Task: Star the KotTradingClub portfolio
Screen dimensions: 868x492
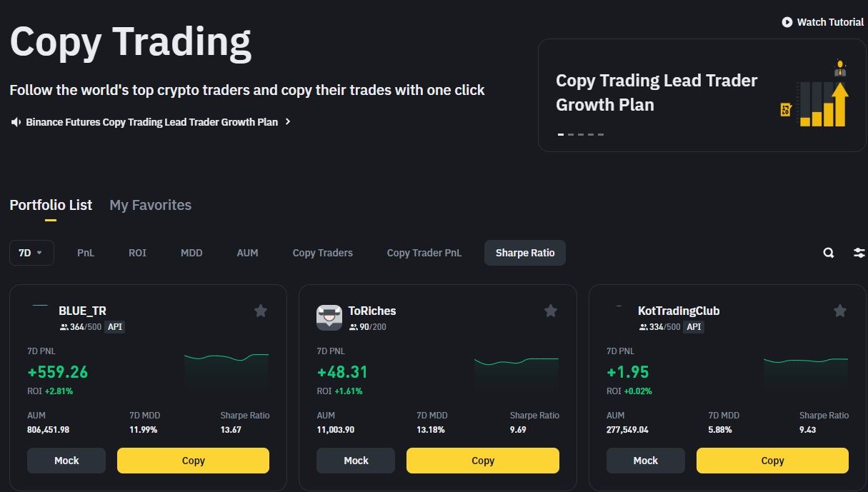Action: pos(840,311)
